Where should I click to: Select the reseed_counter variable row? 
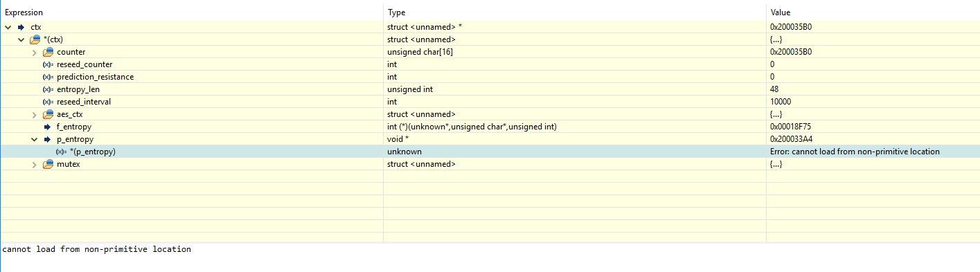84,64
